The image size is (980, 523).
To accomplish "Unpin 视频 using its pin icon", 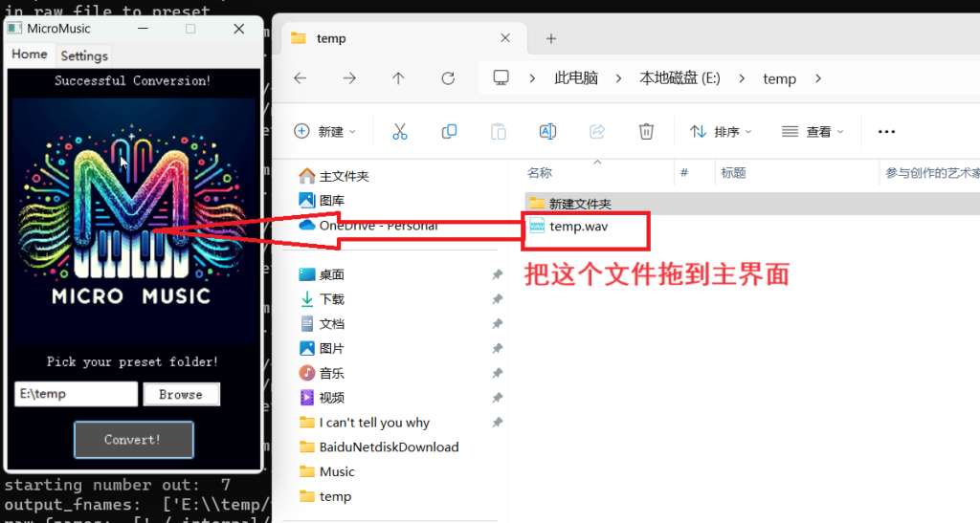I will (497, 398).
